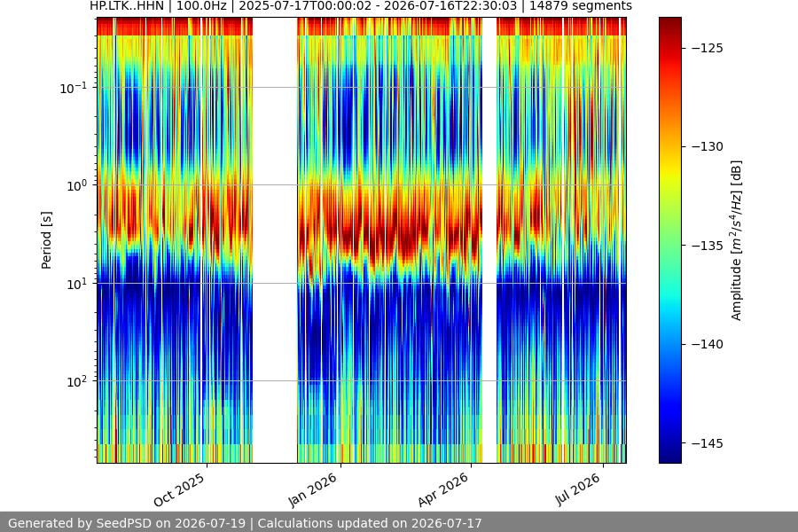Click the −130 colorbar tick label
This screenshot has height=532, width=798.
[708, 146]
